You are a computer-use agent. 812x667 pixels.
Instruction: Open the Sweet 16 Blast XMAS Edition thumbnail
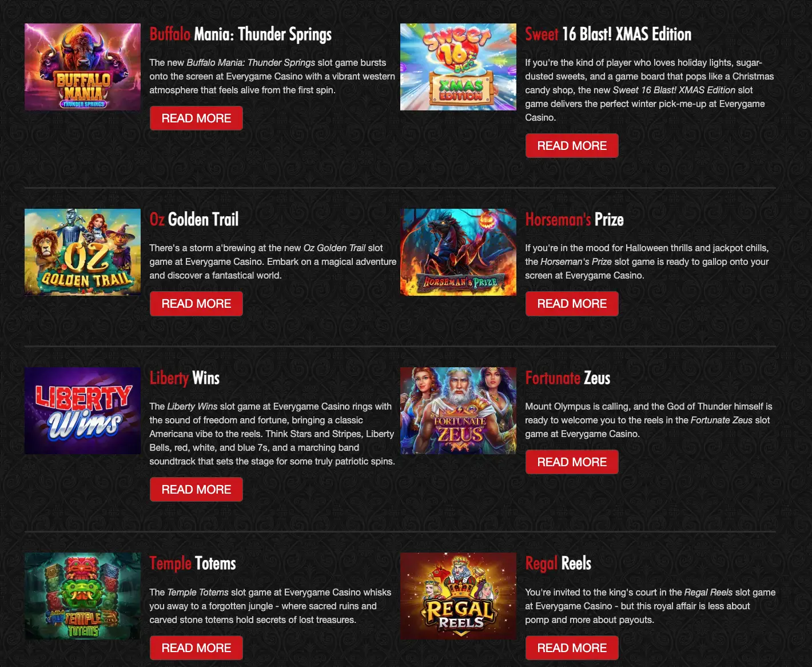click(458, 67)
